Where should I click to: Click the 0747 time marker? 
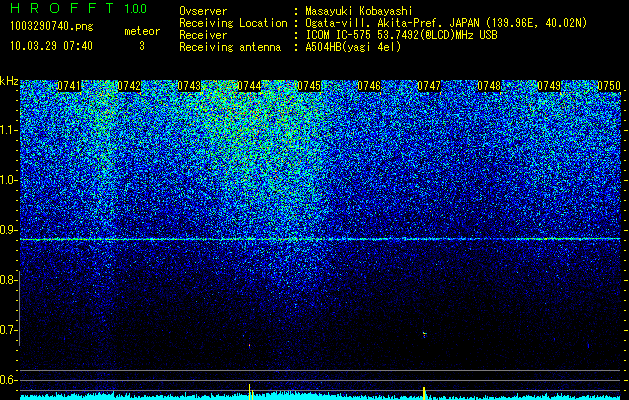tap(429, 86)
